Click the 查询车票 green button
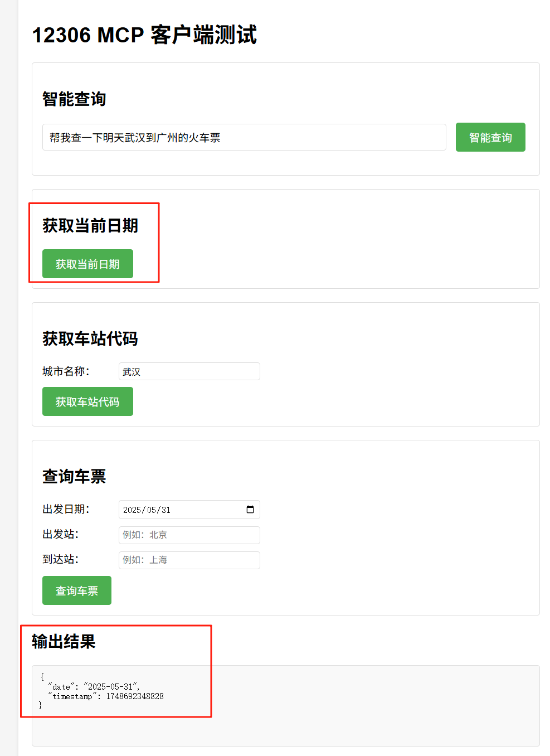This screenshot has height=756, width=550. [x=77, y=590]
